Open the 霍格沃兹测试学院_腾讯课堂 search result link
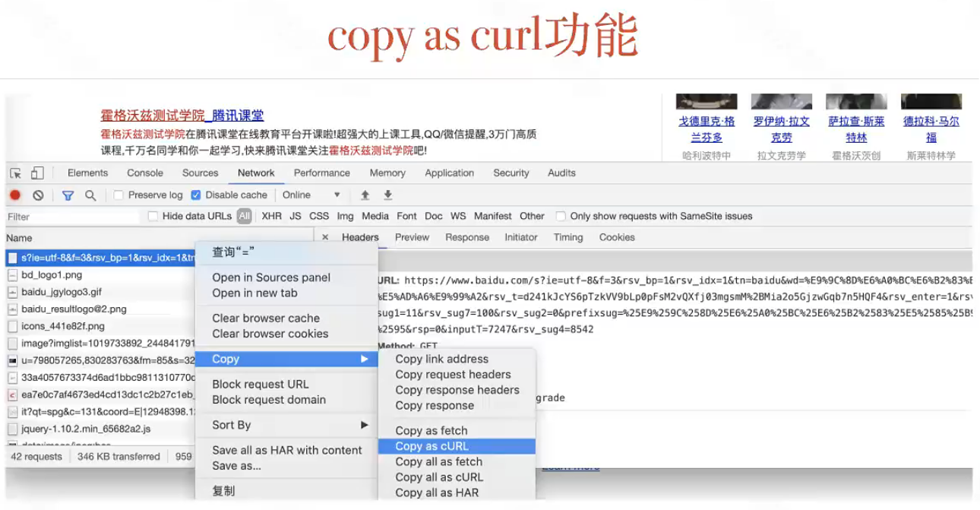The height and width of the screenshot is (510, 980). click(x=182, y=116)
